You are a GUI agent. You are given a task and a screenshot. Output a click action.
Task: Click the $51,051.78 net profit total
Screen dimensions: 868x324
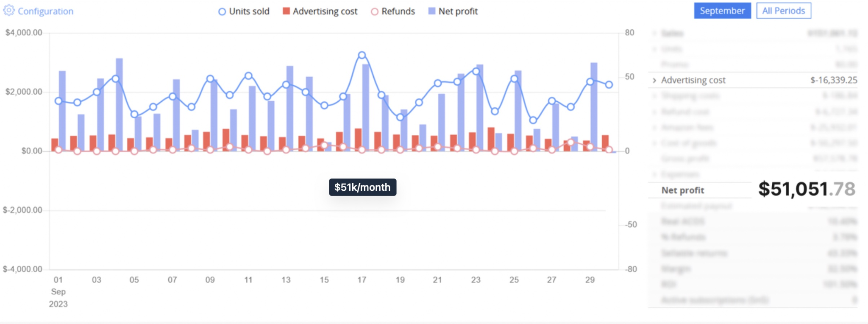pos(806,189)
